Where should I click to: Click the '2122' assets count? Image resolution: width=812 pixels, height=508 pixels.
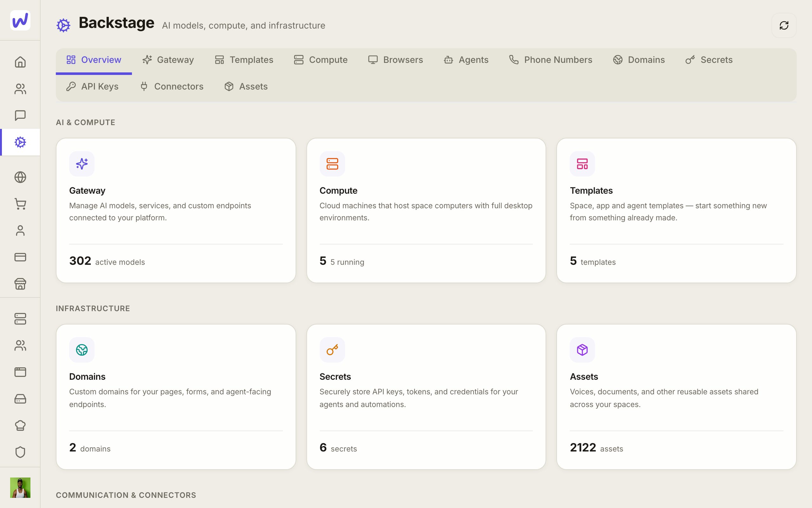coord(583,448)
